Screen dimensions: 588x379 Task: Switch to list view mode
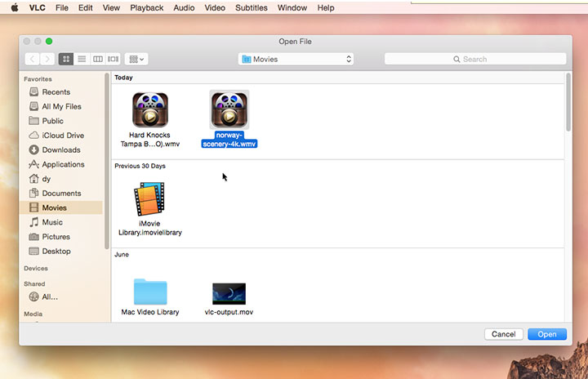click(82, 59)
